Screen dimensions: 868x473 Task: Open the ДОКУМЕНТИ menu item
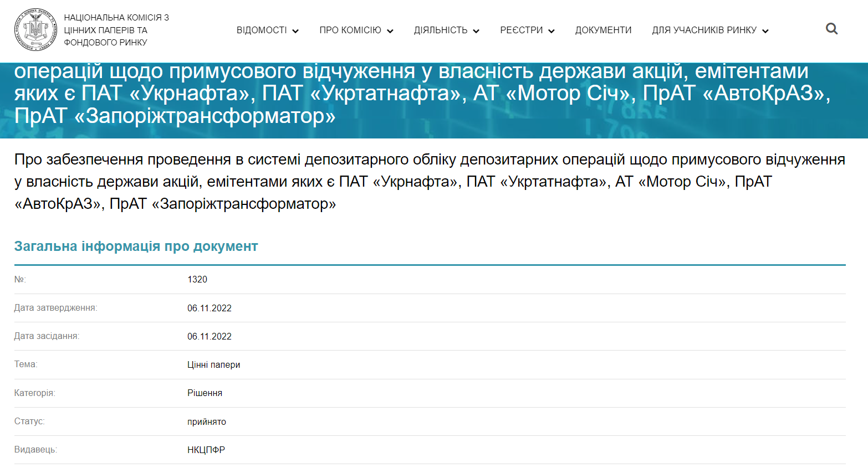603,30
